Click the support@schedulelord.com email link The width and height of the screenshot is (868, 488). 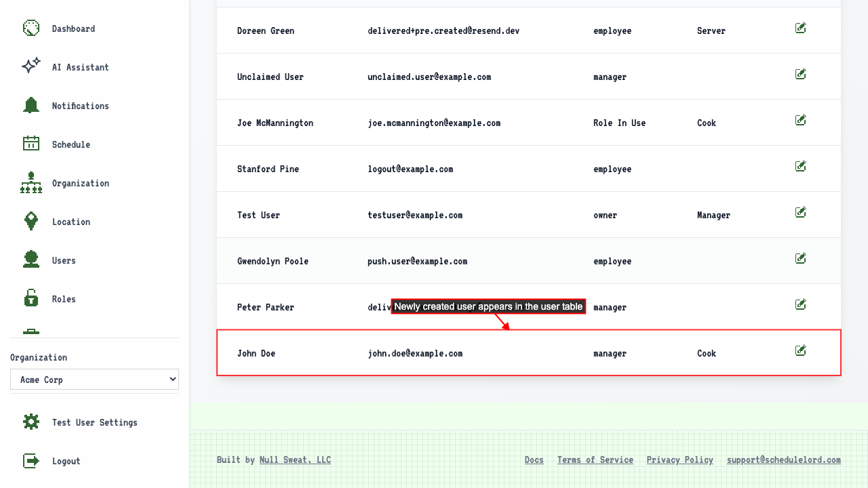pos(784,460)
